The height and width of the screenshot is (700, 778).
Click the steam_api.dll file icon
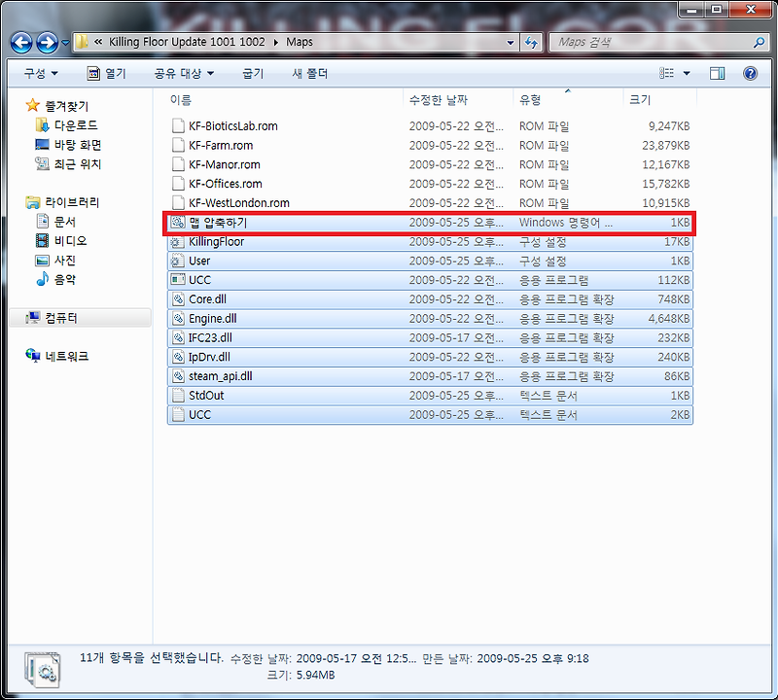tap(178, 376)
